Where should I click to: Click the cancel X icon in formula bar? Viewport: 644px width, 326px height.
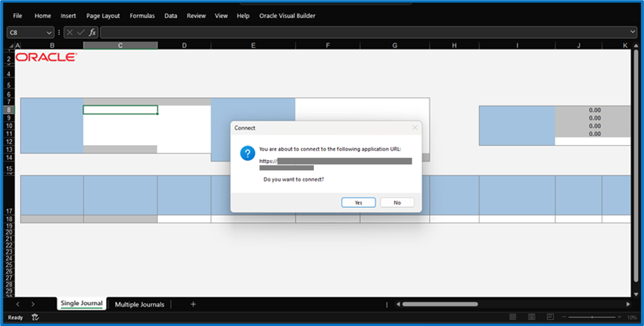[x=69, y=32]
